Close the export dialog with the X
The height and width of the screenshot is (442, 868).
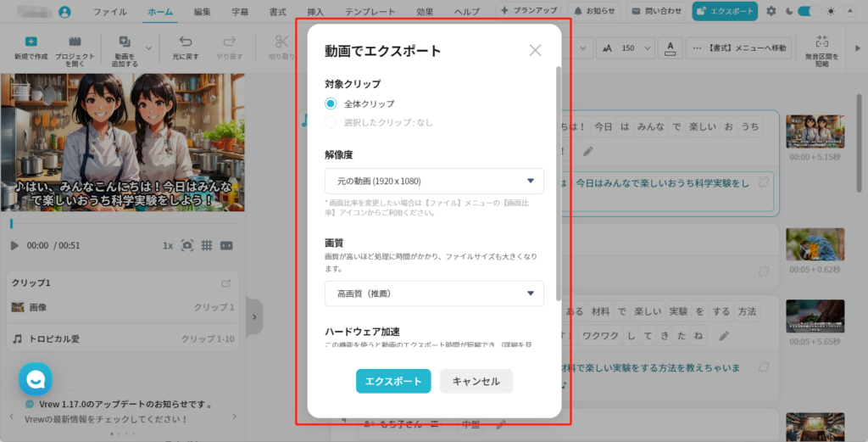[535, 50]
